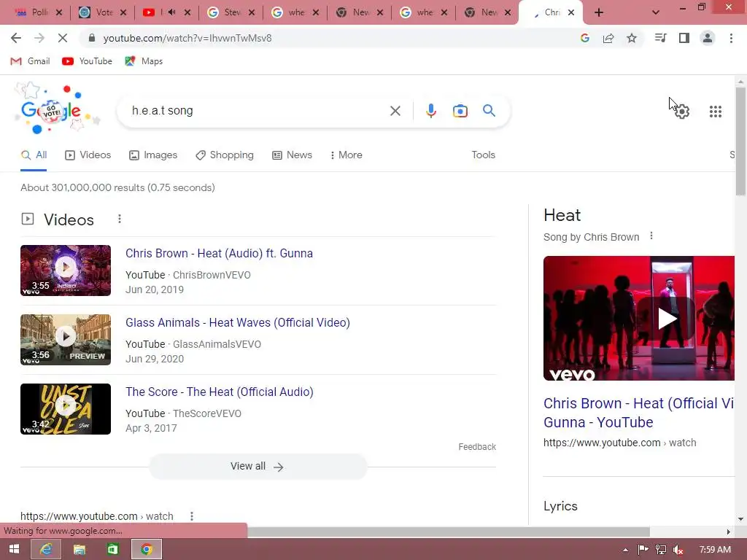The height and width of the screenshot is (560, 747).
Task: Open the tab search dropdown arrow
Action: (656, 12)
